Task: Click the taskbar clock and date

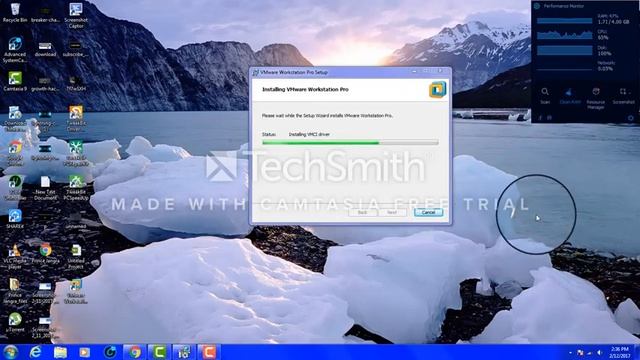Action: click(620, 352)
